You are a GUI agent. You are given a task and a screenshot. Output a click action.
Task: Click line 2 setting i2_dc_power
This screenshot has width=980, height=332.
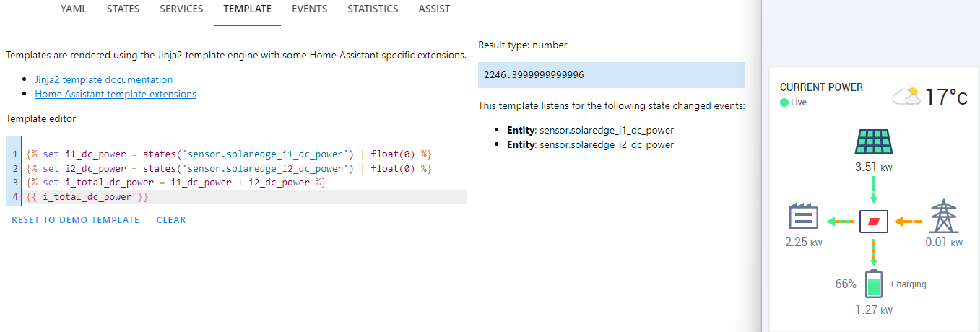click(228, 168)
